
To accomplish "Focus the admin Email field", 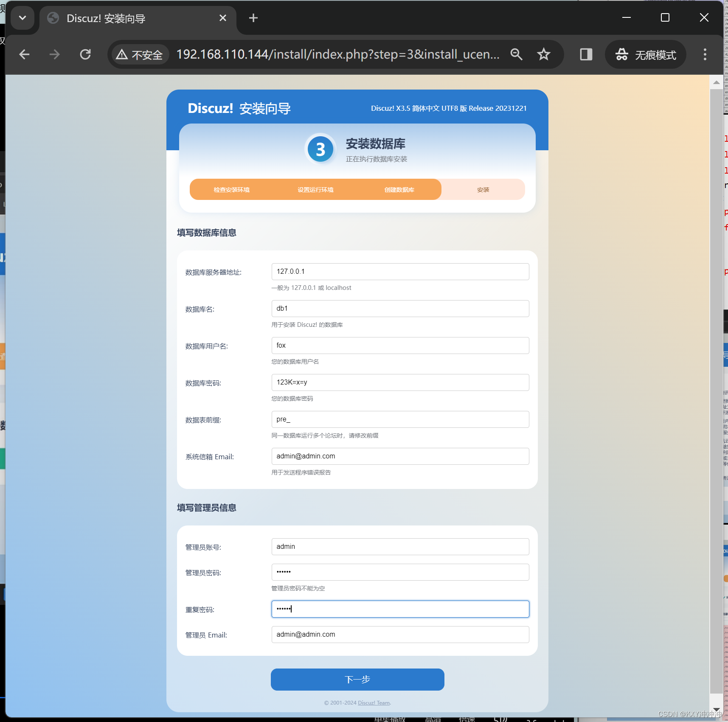I will coord(400,635).
